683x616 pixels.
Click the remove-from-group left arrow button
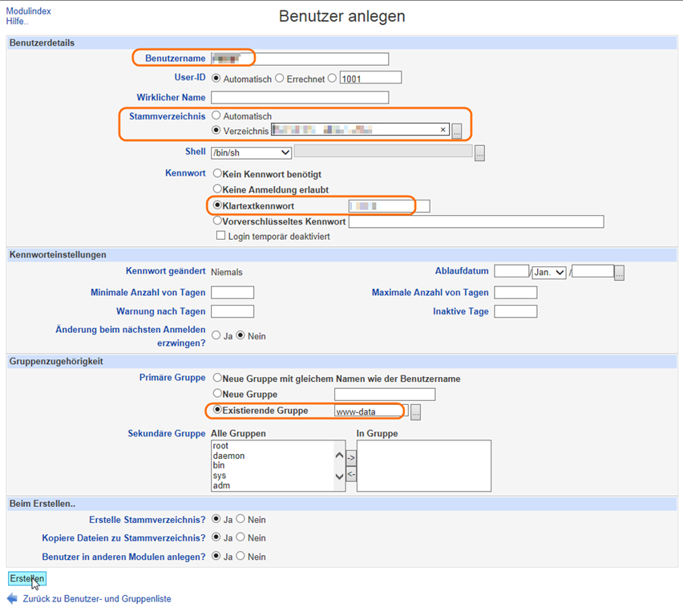tap(351, 474)
